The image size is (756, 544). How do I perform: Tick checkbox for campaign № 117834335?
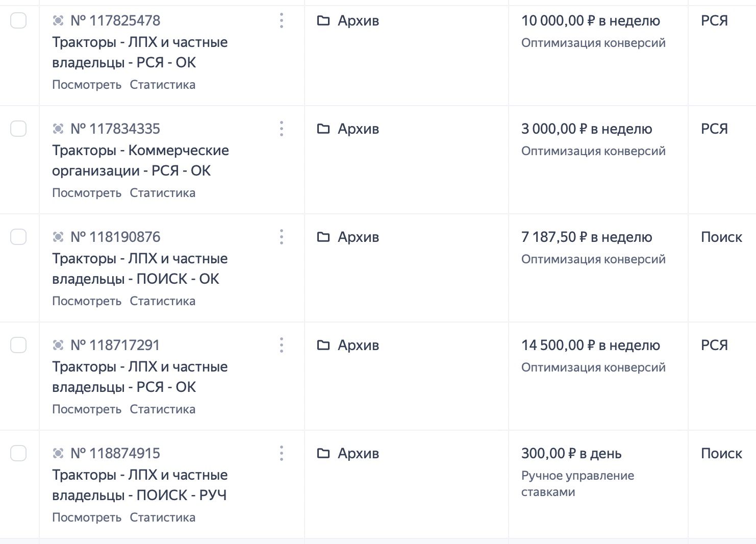[18, 129]
